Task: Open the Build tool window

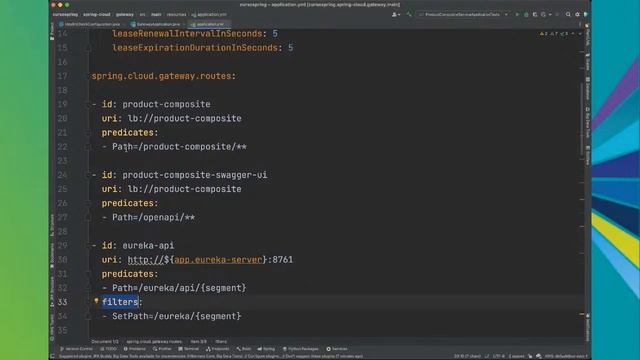Action: [x=244, y=349]
